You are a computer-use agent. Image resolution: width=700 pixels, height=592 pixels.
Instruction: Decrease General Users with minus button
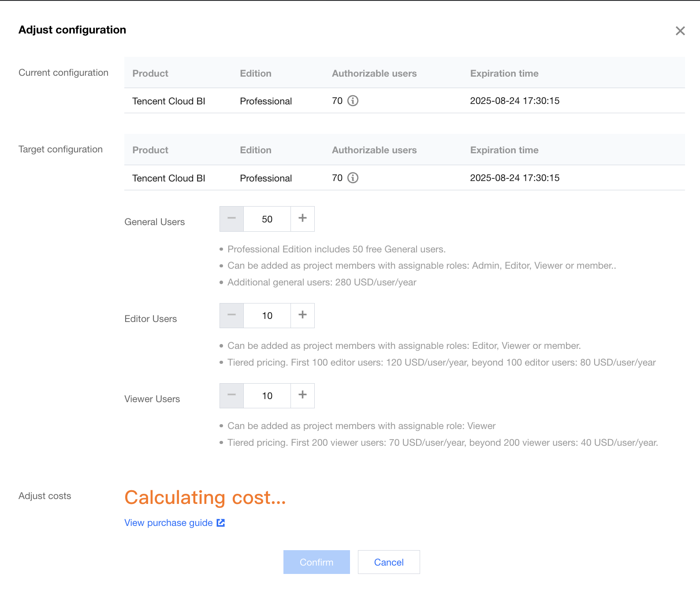232,219
